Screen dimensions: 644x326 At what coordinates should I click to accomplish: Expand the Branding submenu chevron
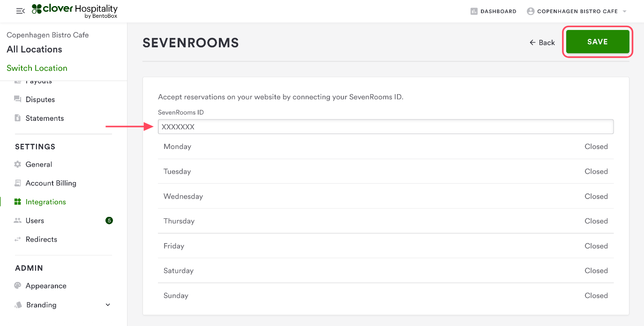[x=108, y=305]
